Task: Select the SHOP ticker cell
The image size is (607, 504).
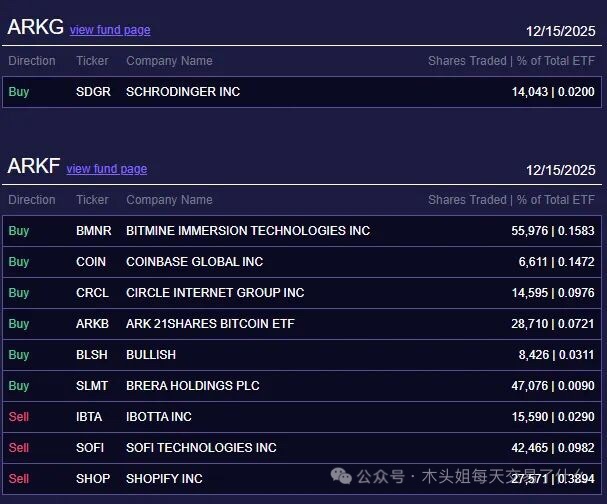Action: pyautogui.click(x=92, y=479)
